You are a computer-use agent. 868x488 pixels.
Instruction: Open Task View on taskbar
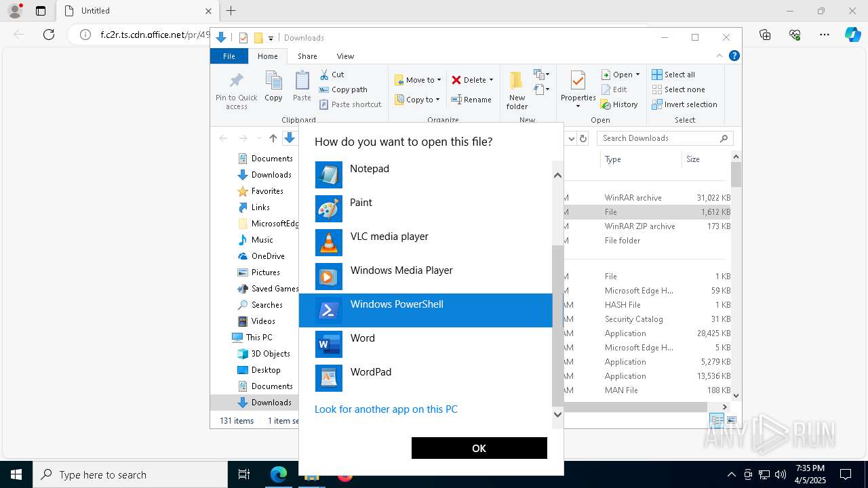(x=244, y=474)
